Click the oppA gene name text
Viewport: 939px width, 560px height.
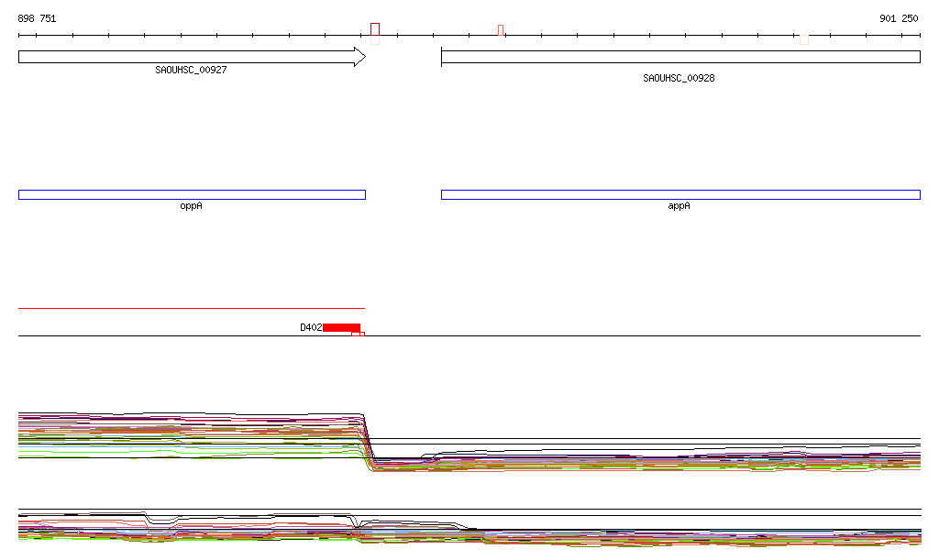point(191,206)
